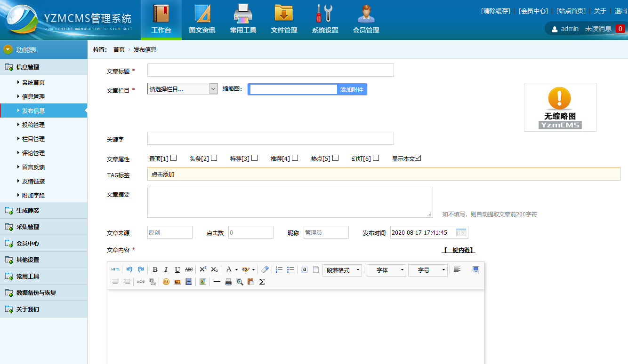Open the 段落格式 paragraph format dropdown

(x=342, y=270)
